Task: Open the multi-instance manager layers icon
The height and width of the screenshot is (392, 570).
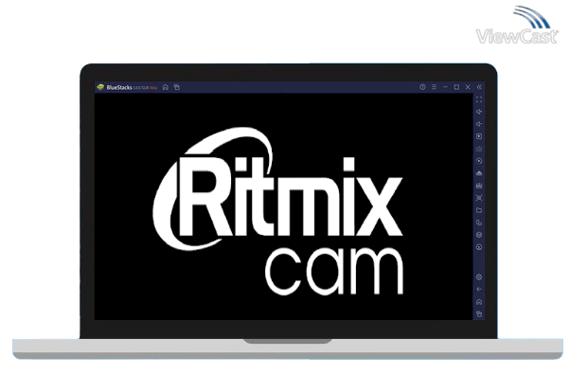Action: click(479, 235)
